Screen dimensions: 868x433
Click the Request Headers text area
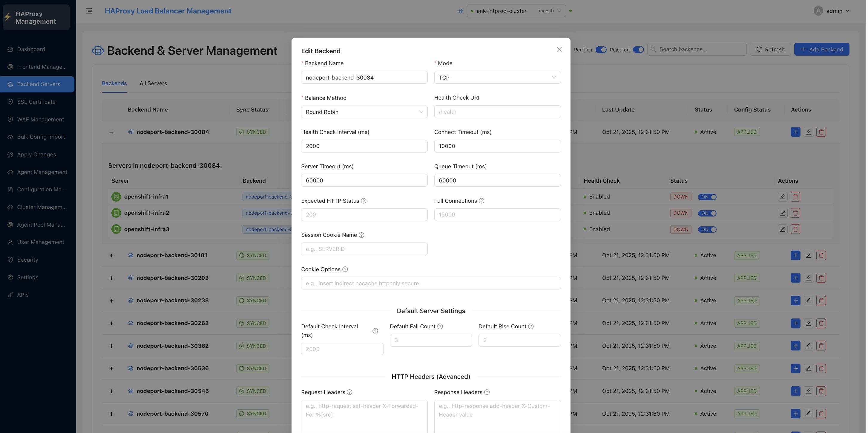point(364,417)
